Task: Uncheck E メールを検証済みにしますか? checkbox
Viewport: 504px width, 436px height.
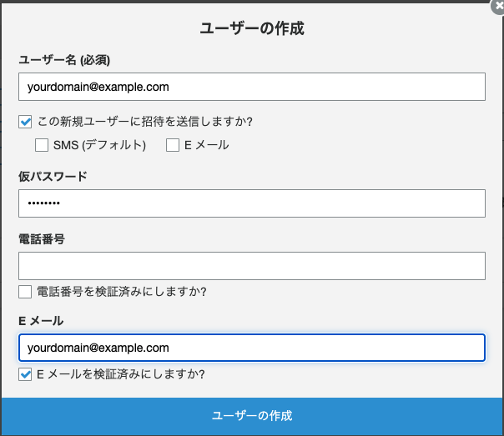Action: [25, 374]
